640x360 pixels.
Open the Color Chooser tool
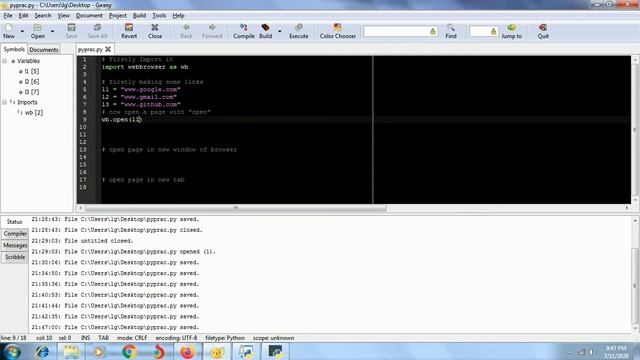[x=338, y=31]
